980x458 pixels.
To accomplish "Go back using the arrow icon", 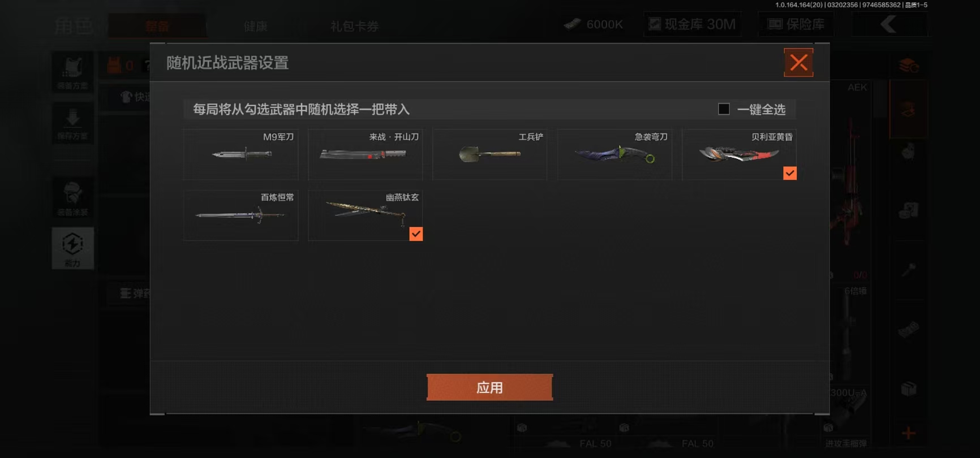I will pos(889,24).
